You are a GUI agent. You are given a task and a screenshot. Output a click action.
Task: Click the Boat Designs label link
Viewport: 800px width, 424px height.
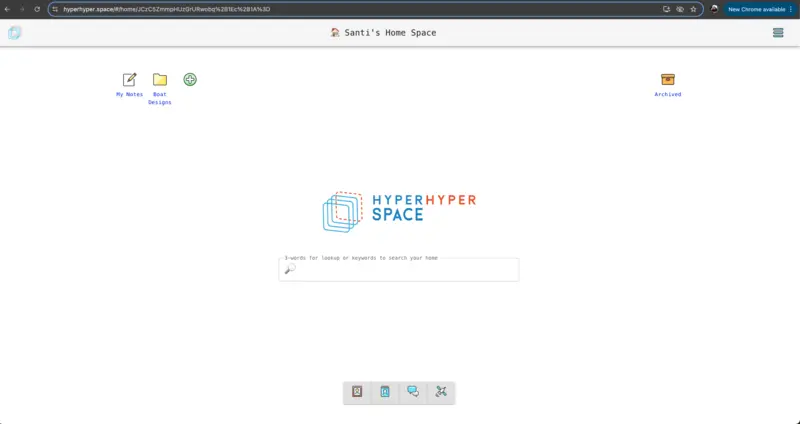point(160,98)
